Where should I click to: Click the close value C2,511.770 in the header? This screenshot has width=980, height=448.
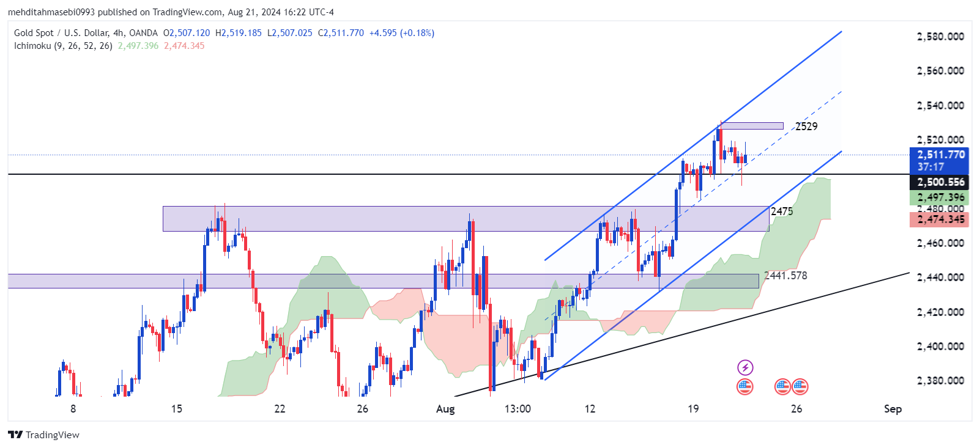point(341,33)
